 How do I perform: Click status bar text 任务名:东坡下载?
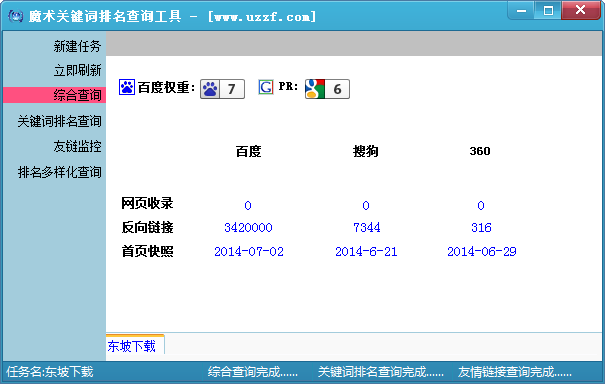tap(50, 372)
